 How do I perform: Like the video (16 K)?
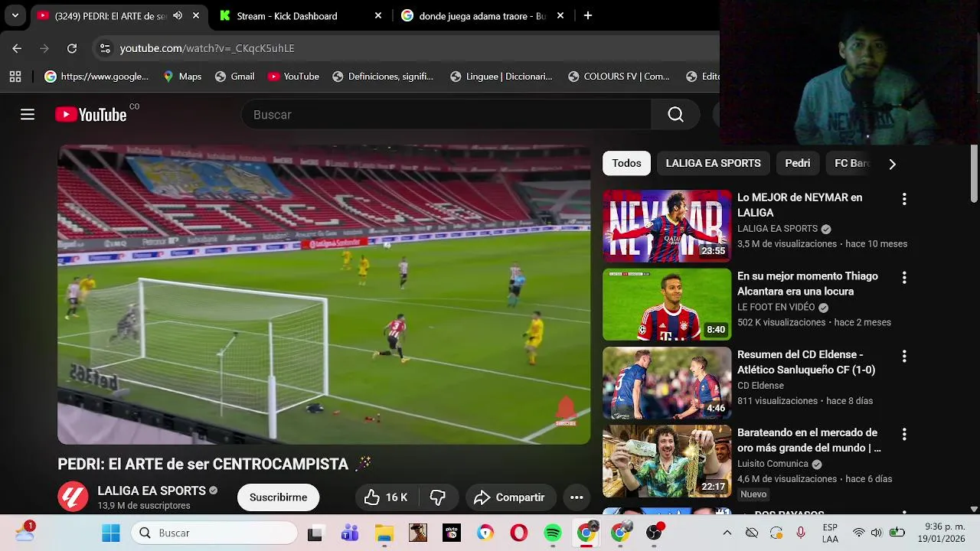(386, 497)
